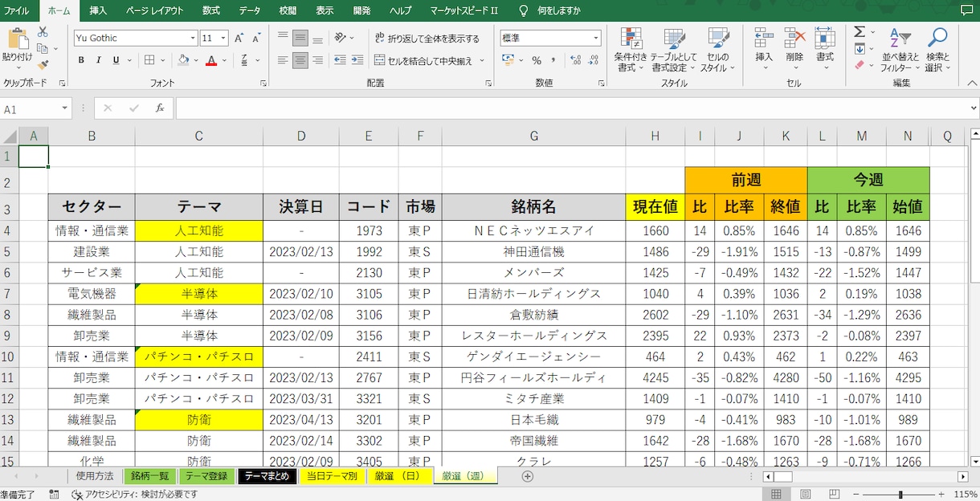Click the Insert Function fx icon
Viewport: 980px width, 501px height.
(x=160, y=108)
